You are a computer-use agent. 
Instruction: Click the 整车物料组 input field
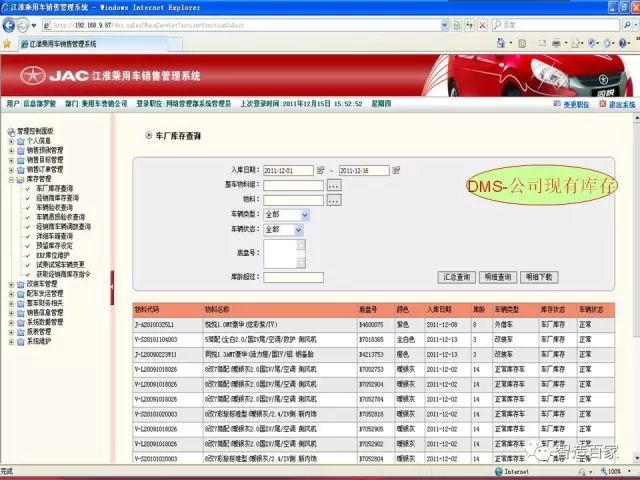click(x=293, y=186)
